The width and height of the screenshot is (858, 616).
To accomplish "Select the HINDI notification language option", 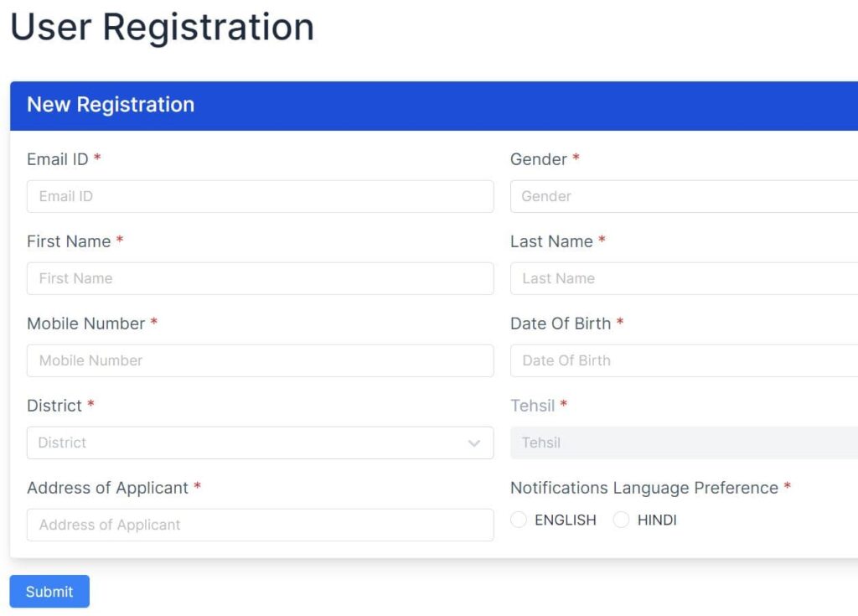I will 621,520.
